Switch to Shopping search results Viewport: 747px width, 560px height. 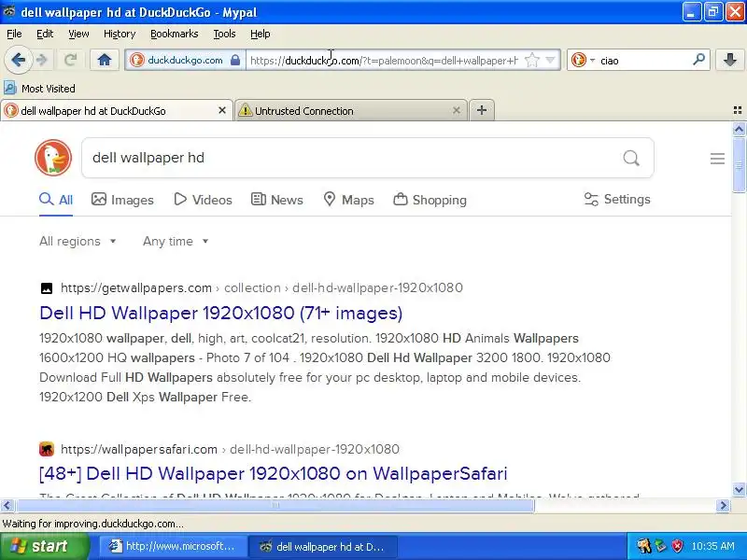[x=430, y=200]
